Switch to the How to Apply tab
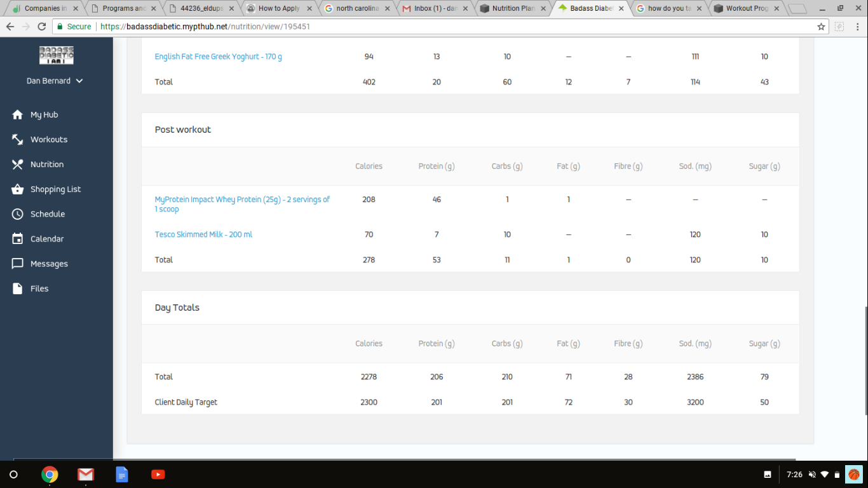The height and width of the screenshot is (488, 868). [x=279, y=9]
